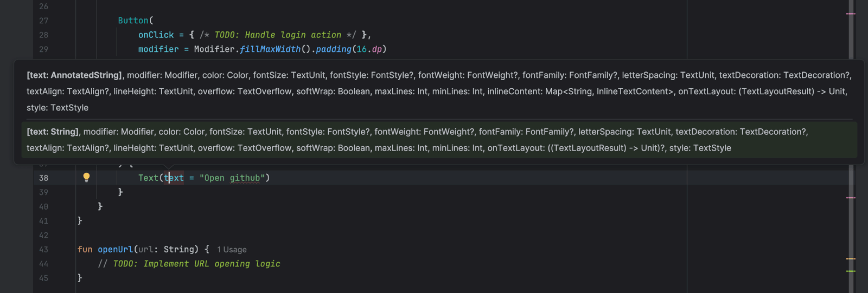Click the yellow warning stripe marker
This screenshot has height=293, width=868.
click(x=850, y=259)
